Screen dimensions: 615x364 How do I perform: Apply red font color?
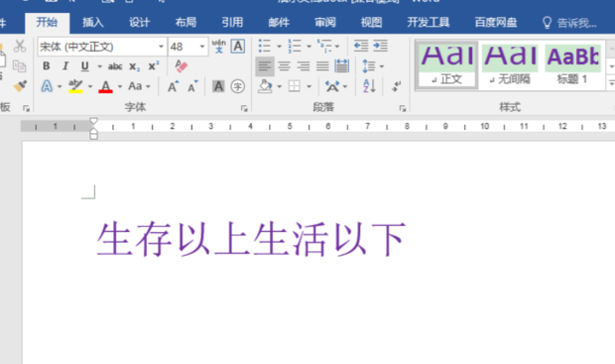(x=105, y=86)
